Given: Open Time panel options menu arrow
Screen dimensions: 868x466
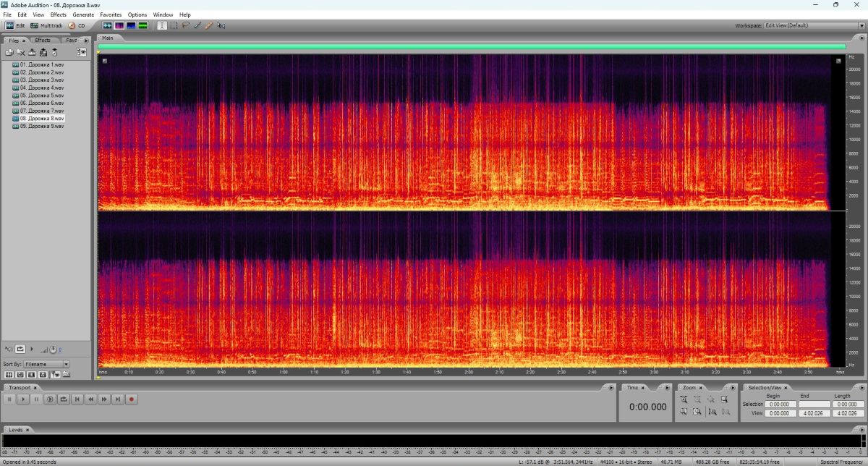Looking at the screenshot, I should (x=668, y=387).
